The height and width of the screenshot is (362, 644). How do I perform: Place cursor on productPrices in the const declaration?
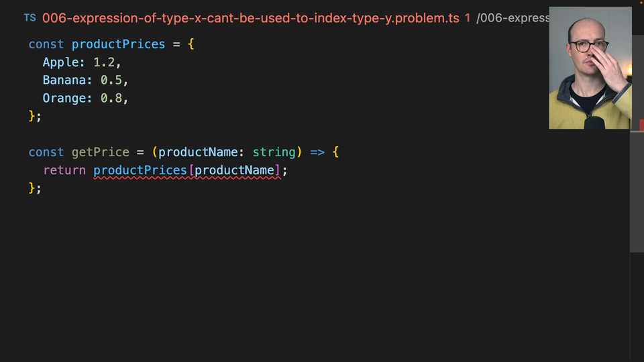pyautogui.click(x=118, y=44)
